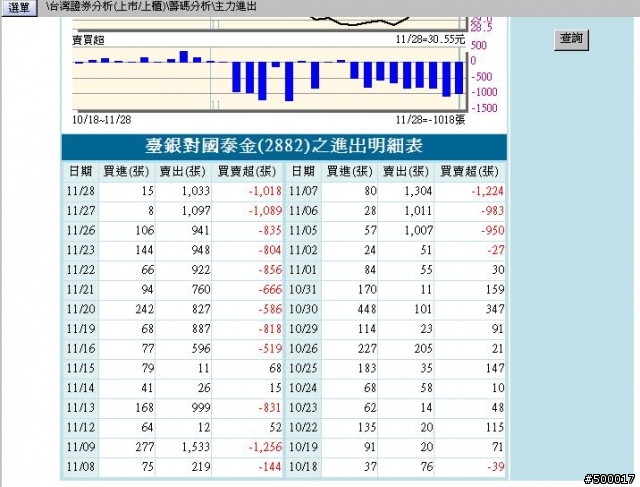640x487 pixels.
Task: Select the sell value 999 for 11/13
Action: [x=201, y=407]
